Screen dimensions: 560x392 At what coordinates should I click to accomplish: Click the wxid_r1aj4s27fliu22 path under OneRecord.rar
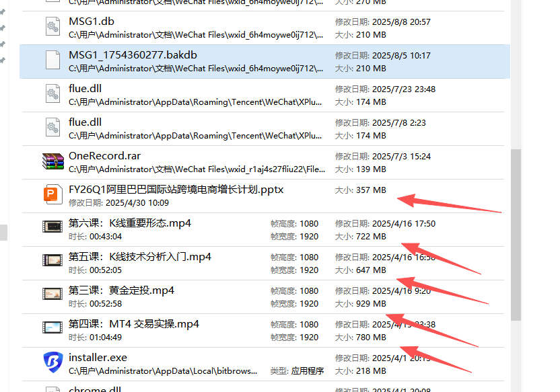[197, 169]
